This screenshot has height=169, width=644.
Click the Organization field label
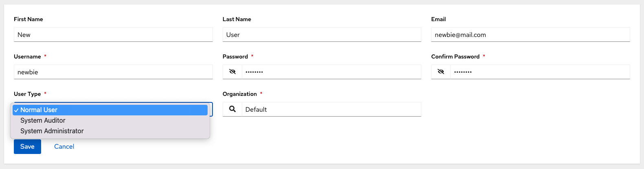(240, 94)
